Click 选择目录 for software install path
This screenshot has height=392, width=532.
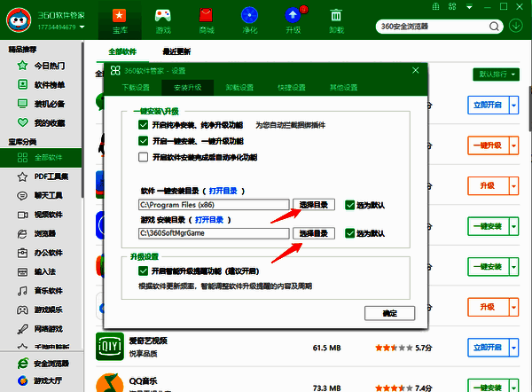314,205
